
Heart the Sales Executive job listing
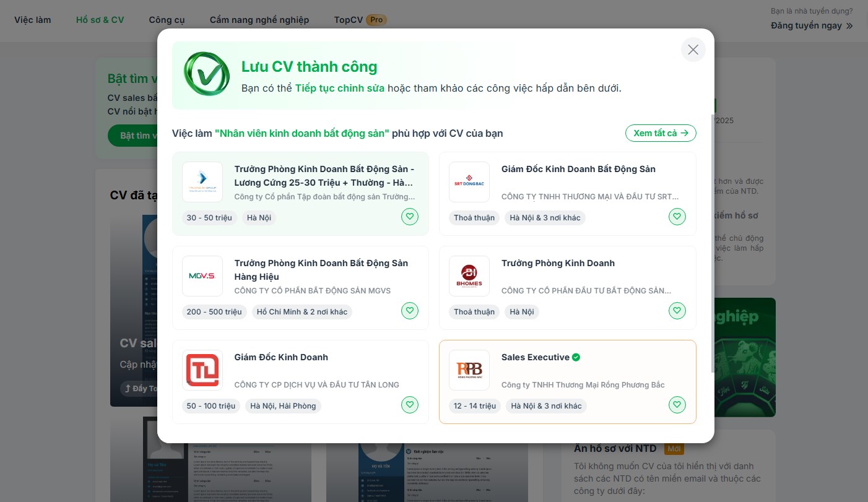(677, 405)
